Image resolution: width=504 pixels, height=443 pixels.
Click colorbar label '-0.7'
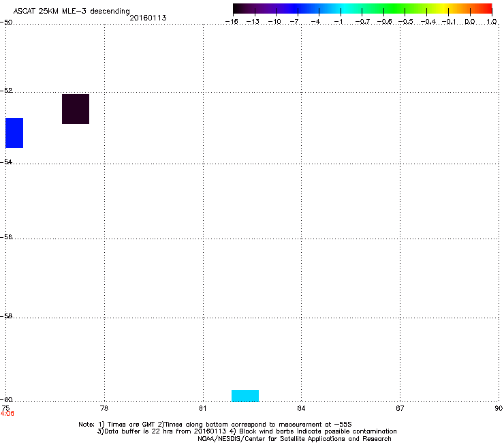(x=362, y=22)
